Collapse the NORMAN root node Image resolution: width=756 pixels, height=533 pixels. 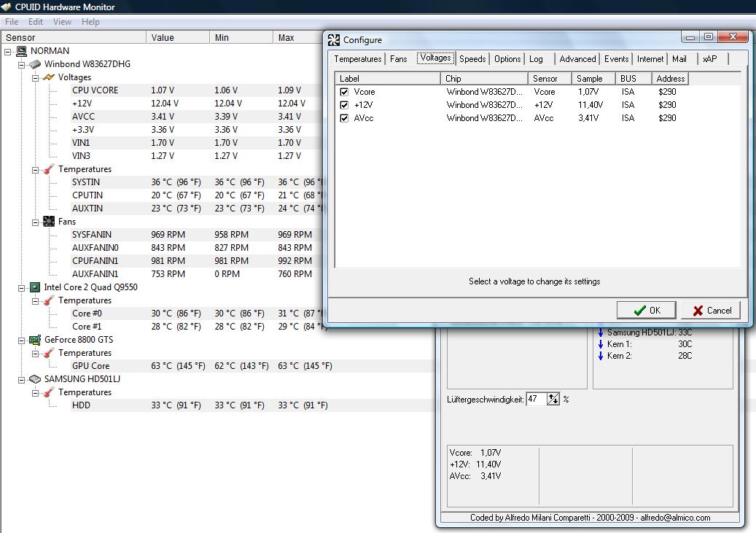coord(8,52)
